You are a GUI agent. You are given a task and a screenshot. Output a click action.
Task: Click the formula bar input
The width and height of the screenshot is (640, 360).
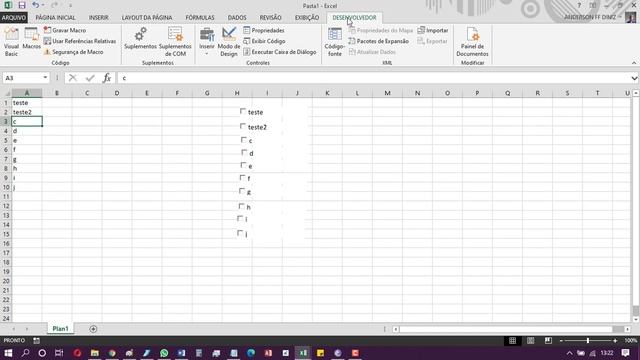pyautogui.click(x=373, y=78)
